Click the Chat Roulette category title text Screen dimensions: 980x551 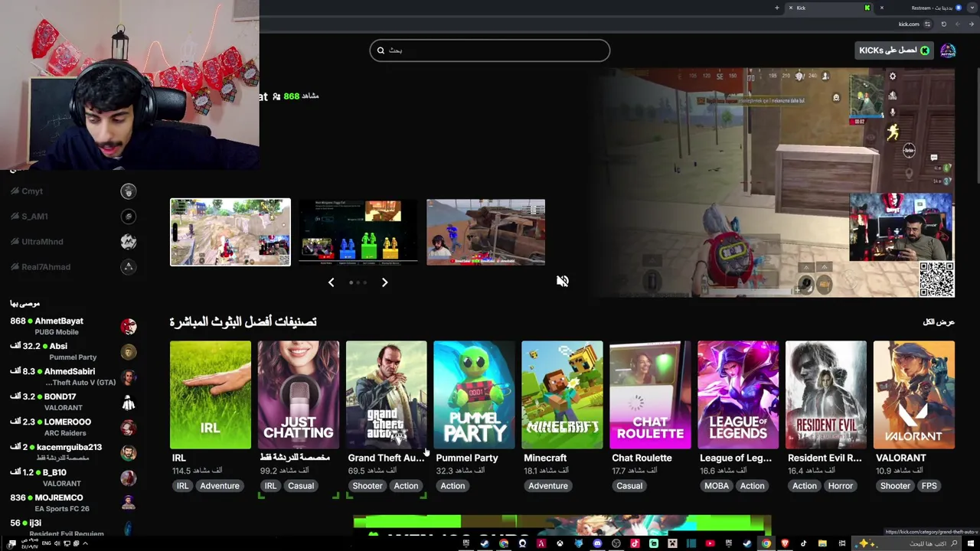(642, 458)
